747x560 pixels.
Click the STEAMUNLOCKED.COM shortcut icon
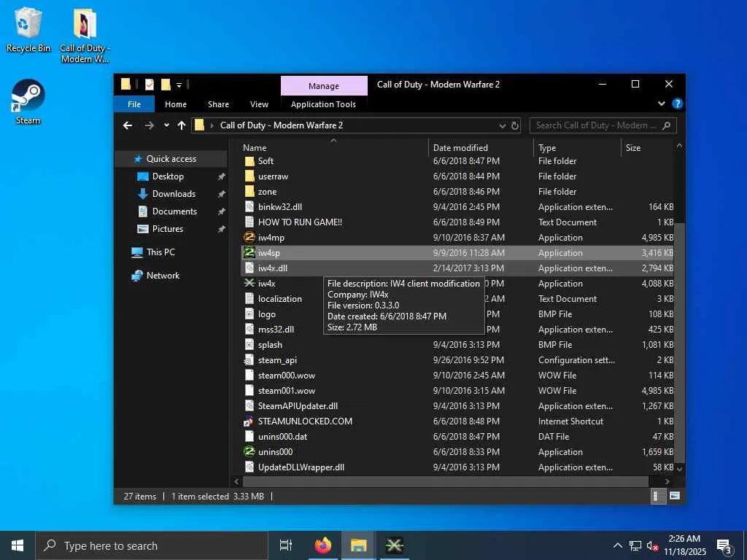249,421
